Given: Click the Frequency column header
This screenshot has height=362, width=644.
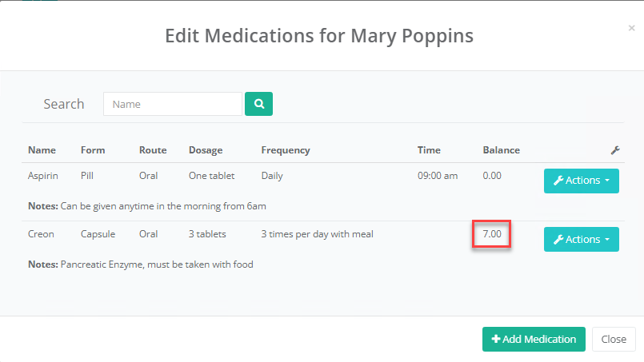Looking at the screenshot, I should (x=286, y=150).
